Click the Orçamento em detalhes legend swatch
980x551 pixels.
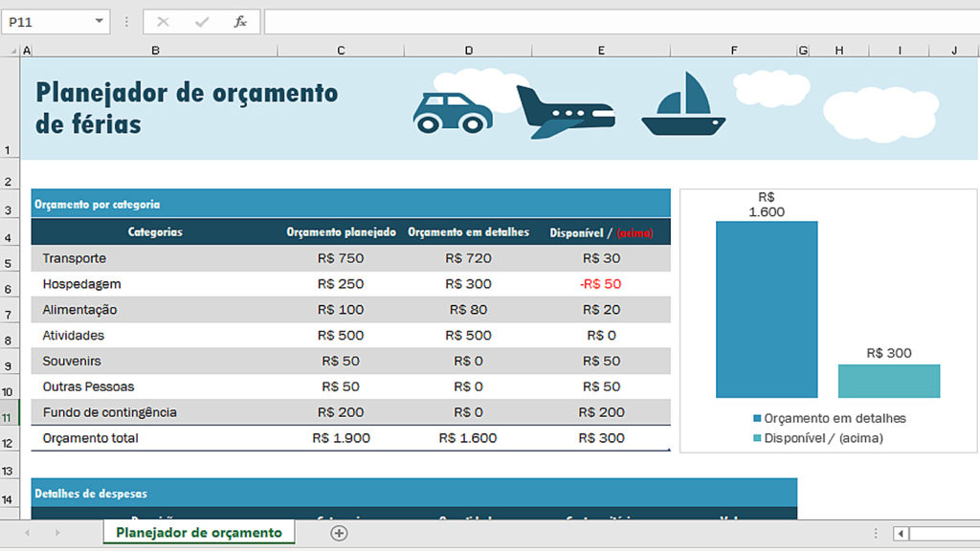coord(757,419)
